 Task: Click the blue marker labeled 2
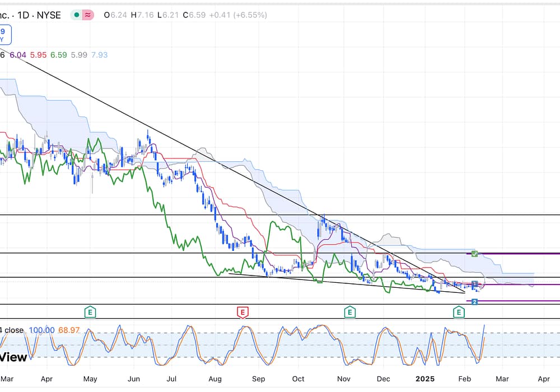(x=474, y=302)
